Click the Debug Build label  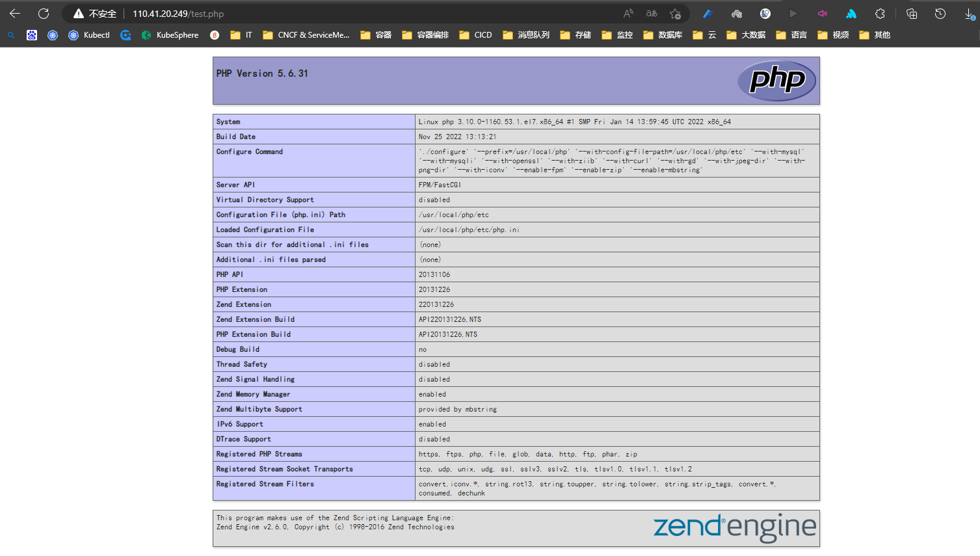tap(238, 349)
